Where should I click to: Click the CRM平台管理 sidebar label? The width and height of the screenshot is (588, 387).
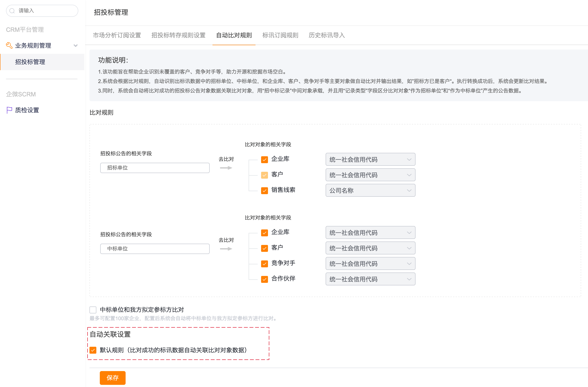(x=25, y=30)
